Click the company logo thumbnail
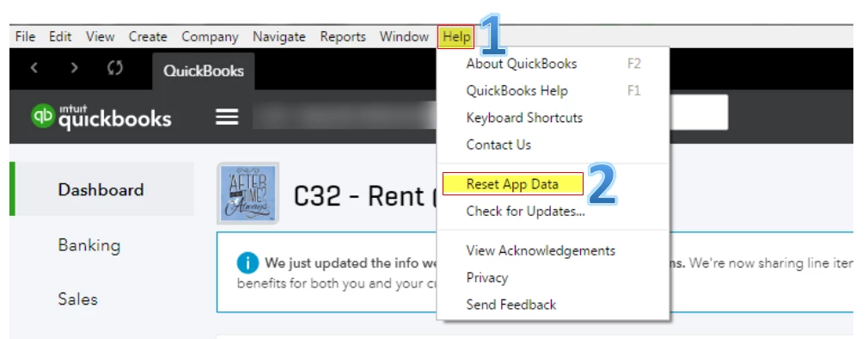 point(248,194)
